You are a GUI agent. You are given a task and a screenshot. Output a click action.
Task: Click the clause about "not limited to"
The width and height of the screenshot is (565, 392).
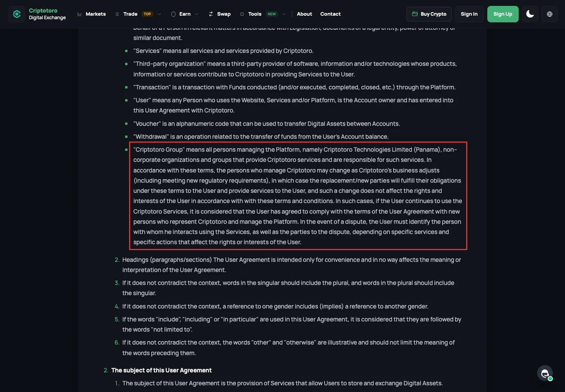pyautogui.click(x=292, y=325)
